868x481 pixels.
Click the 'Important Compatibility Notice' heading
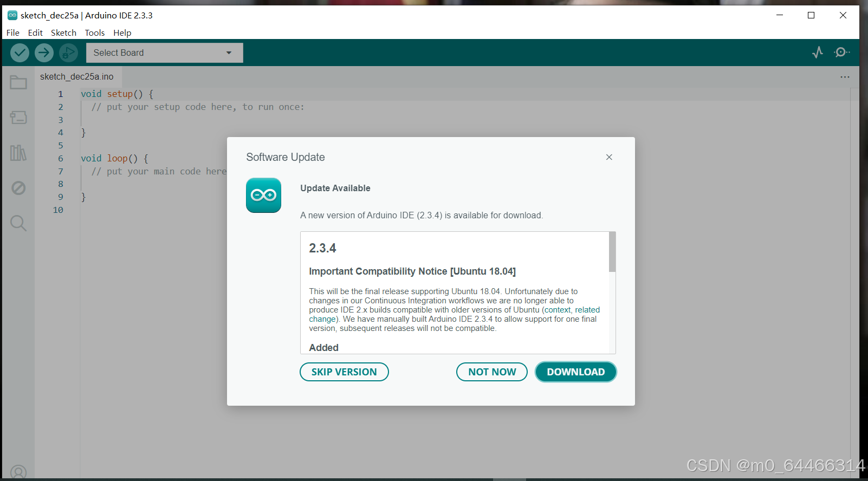click(x=412, y=271)
